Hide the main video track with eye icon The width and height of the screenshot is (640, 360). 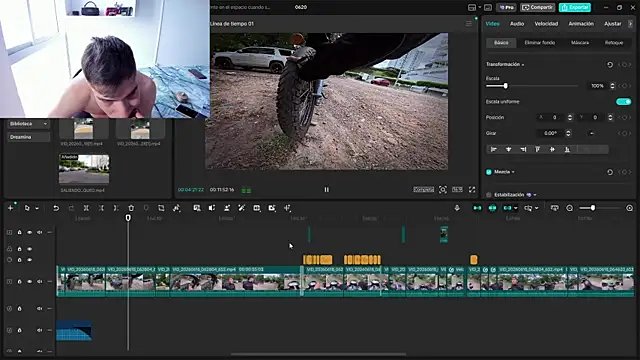(30, 282)
